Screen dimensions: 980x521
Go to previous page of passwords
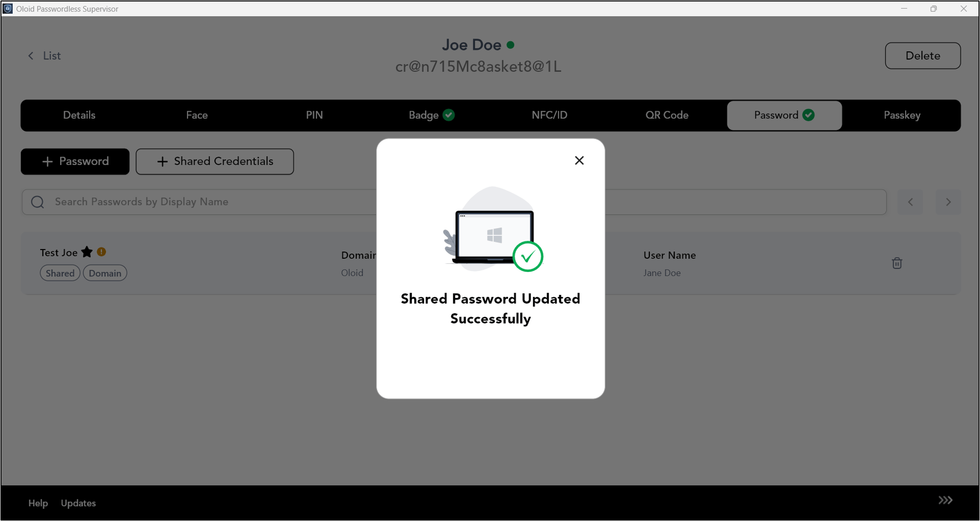click(x=911, y=202)
